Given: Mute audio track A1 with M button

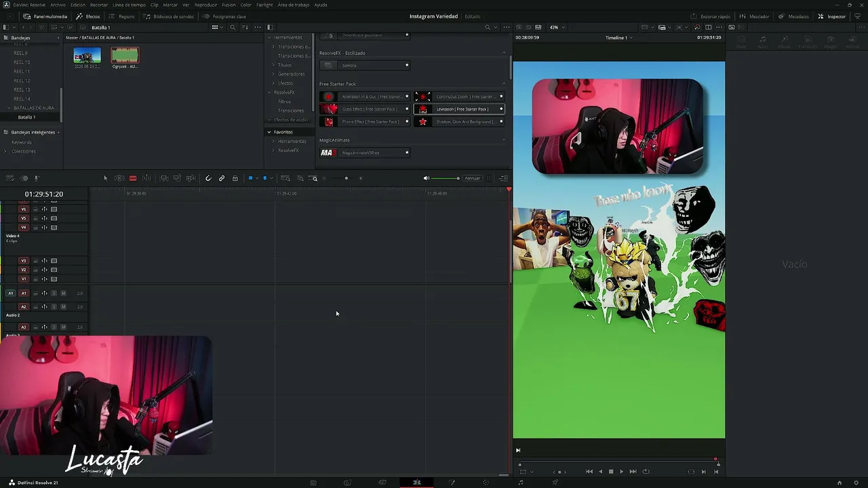Looking at the screenshot, I should [63, 293].
